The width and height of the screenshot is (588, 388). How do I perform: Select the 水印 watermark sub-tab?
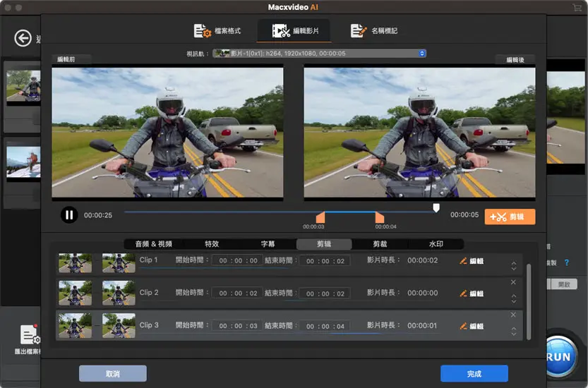tap(436, 244)
